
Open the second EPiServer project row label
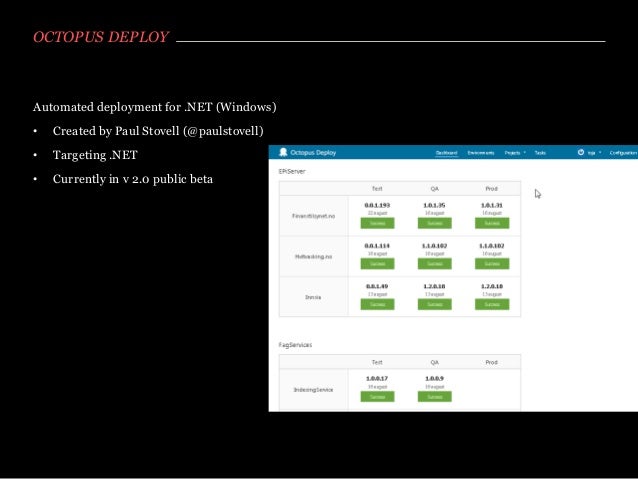coord(313,256)
